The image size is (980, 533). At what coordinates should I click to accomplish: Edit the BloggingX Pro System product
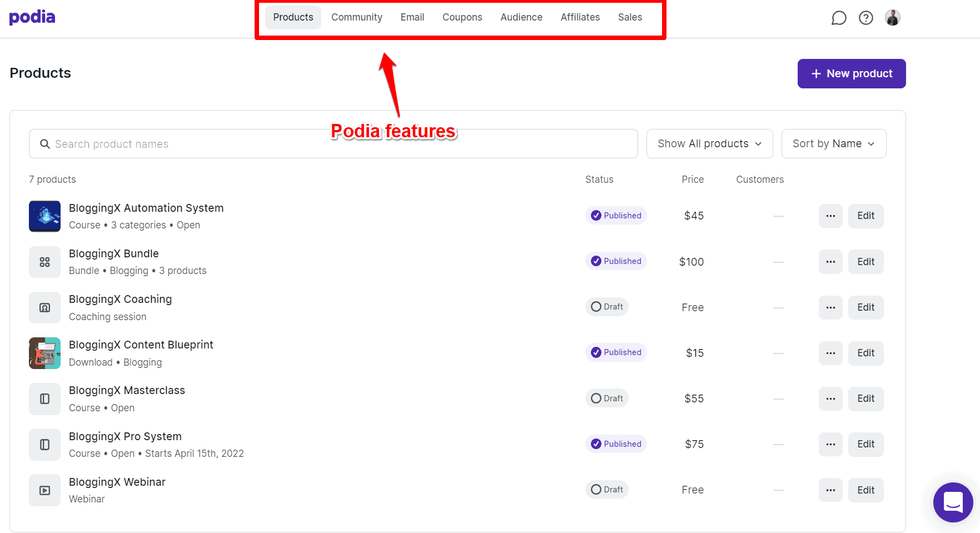(x=866, y=444)
